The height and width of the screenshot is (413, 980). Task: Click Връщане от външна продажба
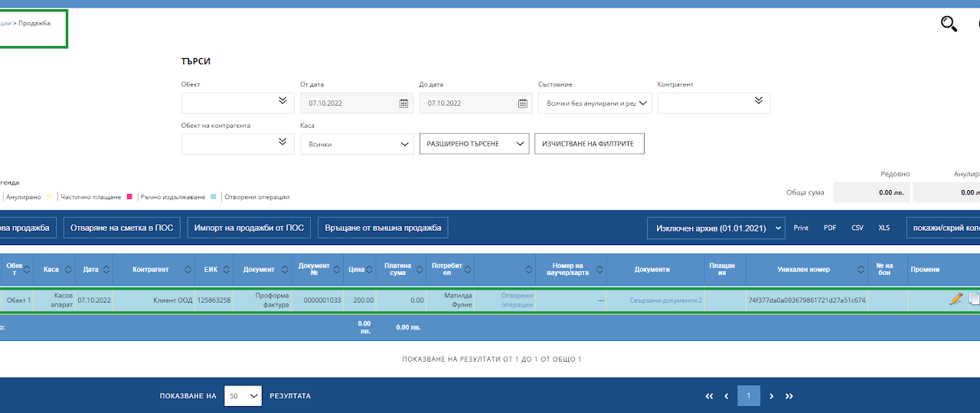[383, 228]
